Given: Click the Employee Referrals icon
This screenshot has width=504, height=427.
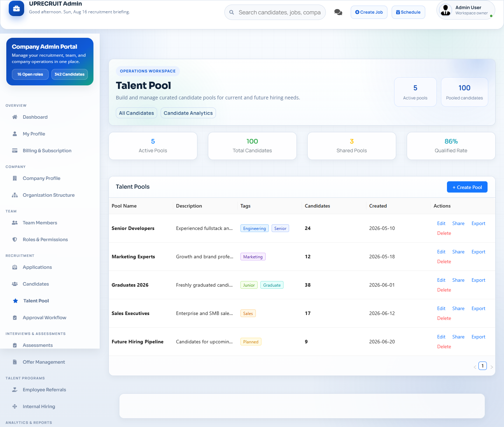Looking at the screenshot, I should point(15,390).
